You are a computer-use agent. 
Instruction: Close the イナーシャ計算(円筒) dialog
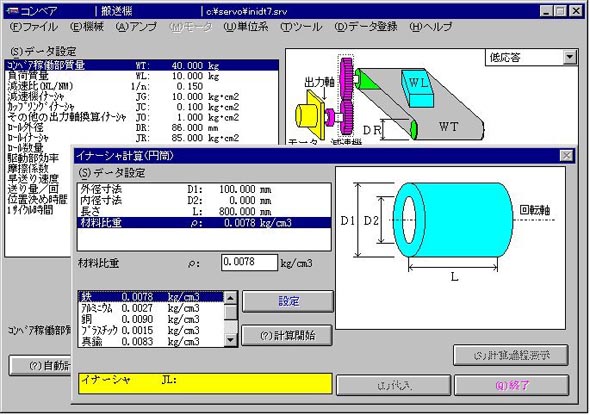(567, 155)
